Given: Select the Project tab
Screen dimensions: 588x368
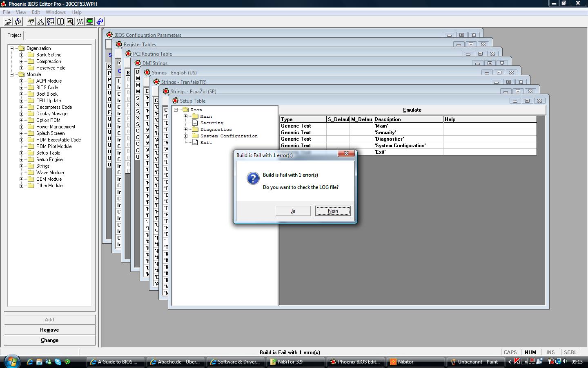Looking at the screenshot, I should click(14, 35).
